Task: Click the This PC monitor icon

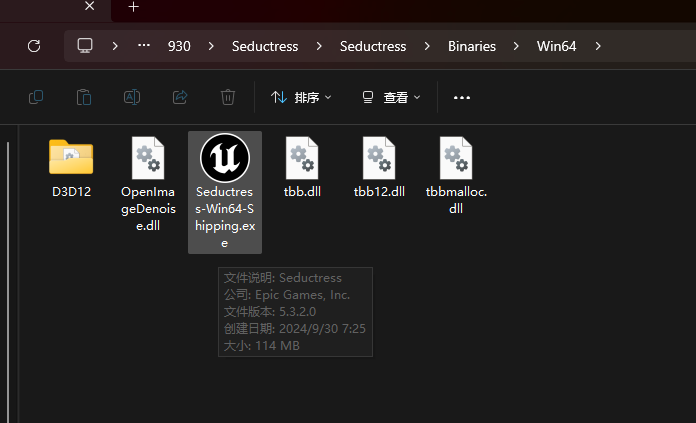Action: pos(85,46)
